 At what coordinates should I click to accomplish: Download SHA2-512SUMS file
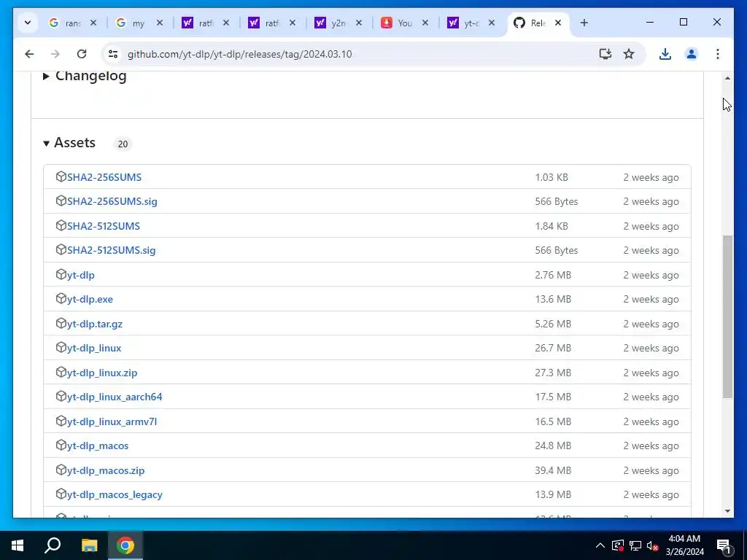pyautogui.click(x=104, y=226)
